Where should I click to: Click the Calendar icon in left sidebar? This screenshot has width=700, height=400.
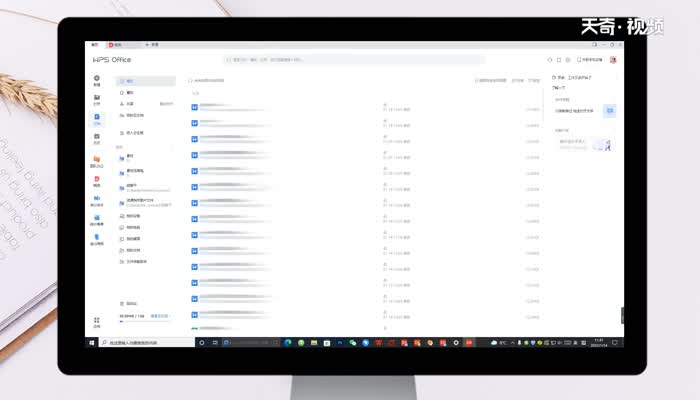coord(97,137)
